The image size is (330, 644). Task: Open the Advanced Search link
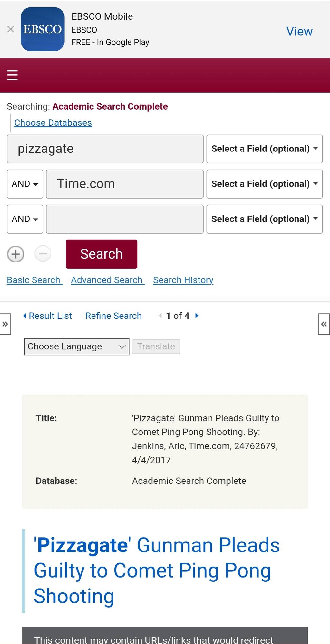pos(108,280)
